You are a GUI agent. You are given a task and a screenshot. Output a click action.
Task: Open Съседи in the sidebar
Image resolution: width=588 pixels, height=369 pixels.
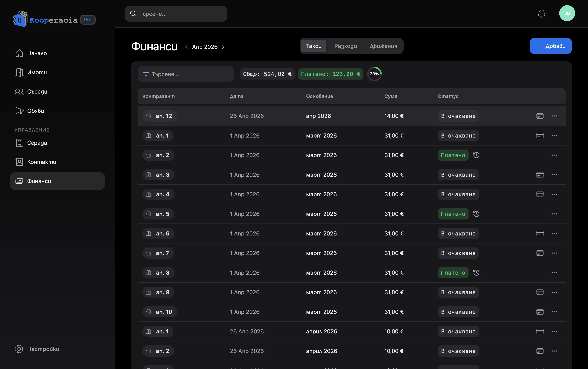(57, 92)
